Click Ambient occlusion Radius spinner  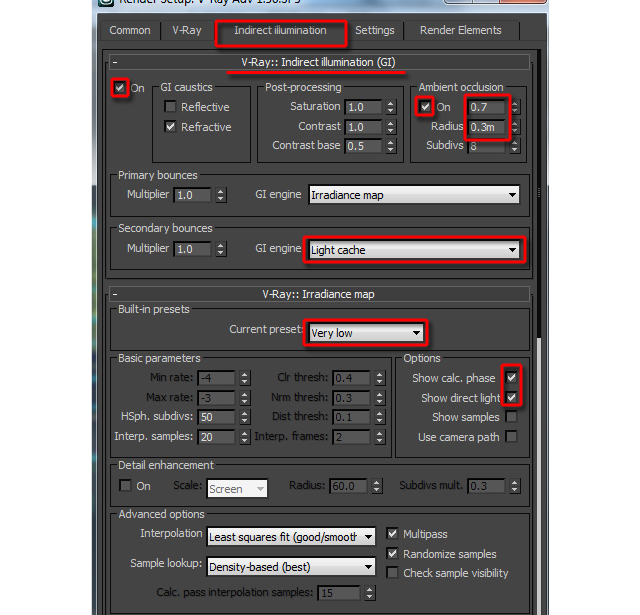point(515,127)
